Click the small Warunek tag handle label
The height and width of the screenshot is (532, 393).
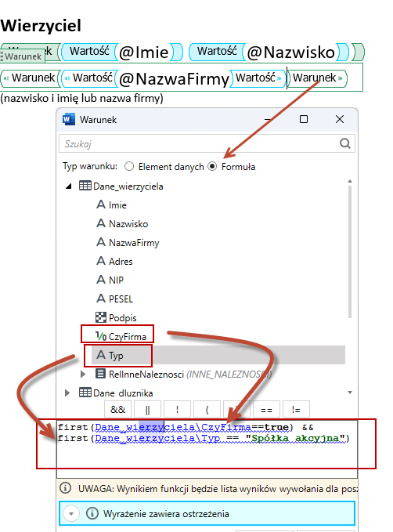[23, 56]
